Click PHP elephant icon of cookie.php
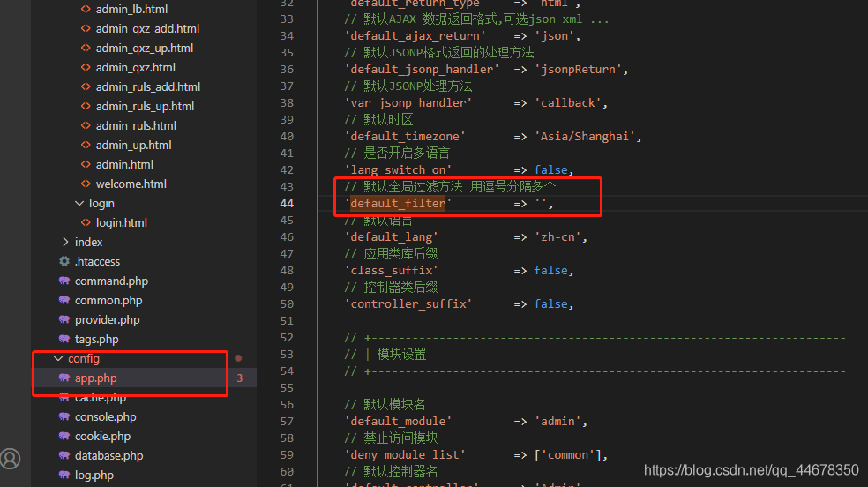 (64, 436)
